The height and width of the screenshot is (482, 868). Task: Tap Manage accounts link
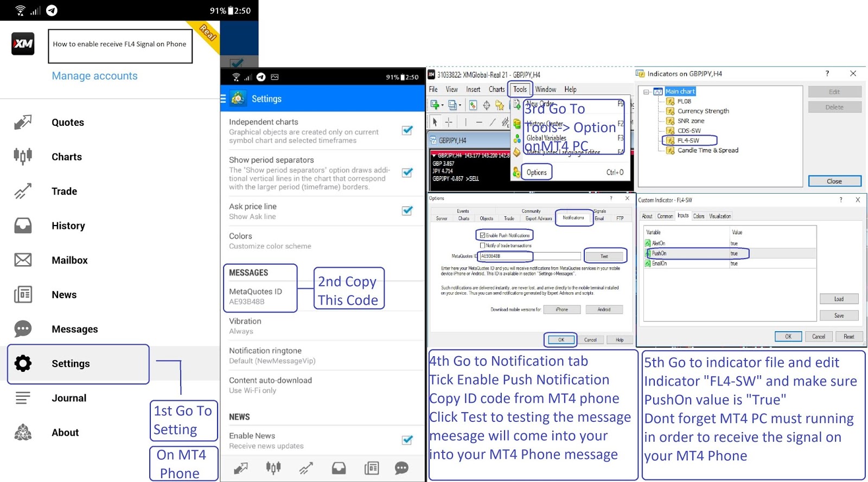click(x=94, y=76)
